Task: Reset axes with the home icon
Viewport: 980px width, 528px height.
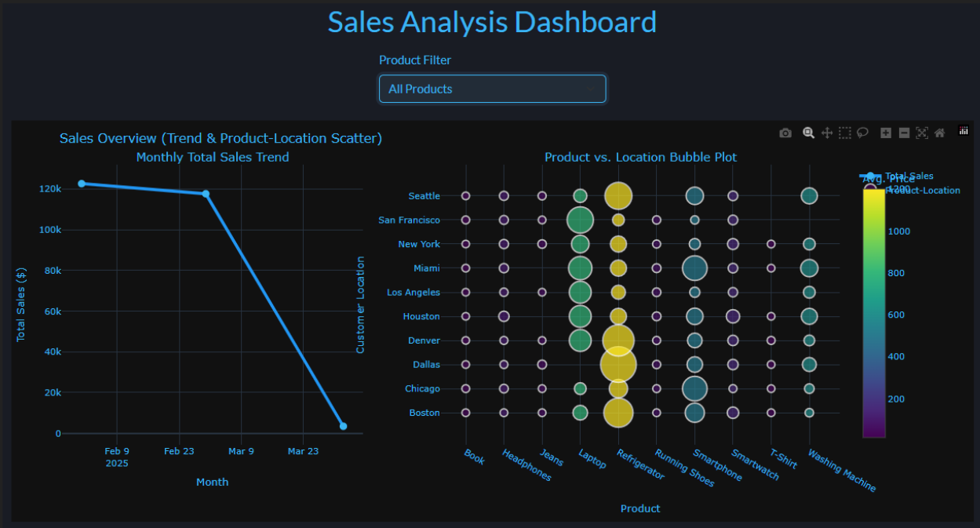Action: (939, 133)
